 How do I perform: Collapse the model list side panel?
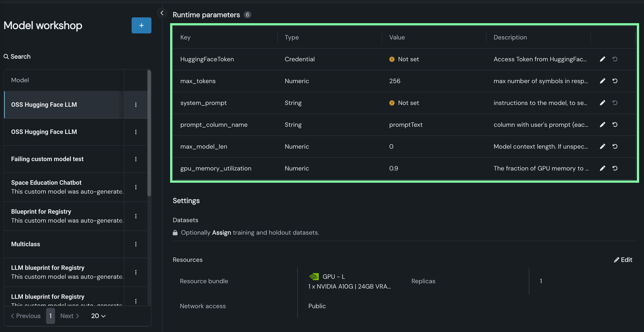[162, 13]
